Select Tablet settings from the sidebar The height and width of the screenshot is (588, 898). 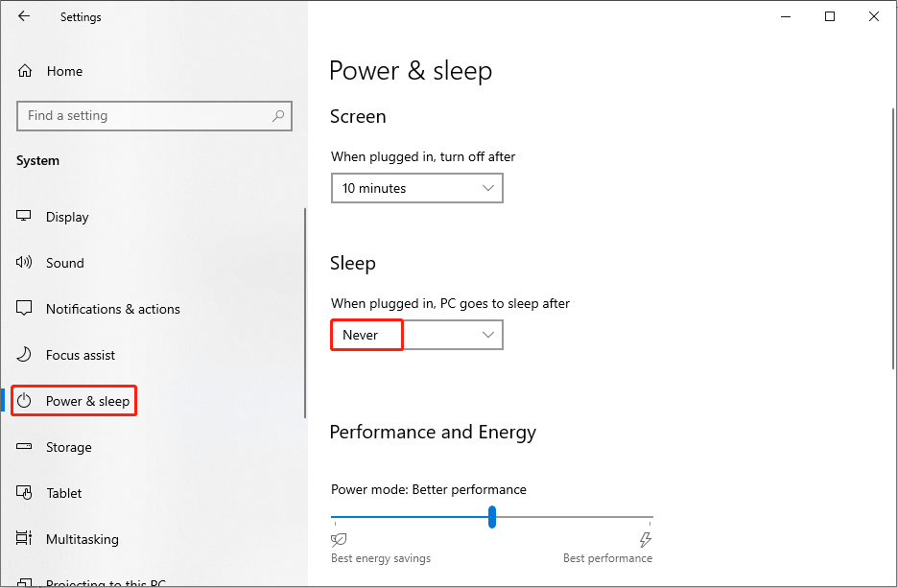[62, 493]
